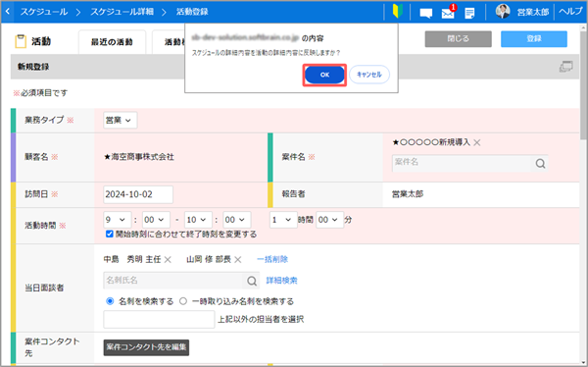The image size is (588, 367).
Task: Select 名刺を検索する radio button
Action: point(110,301)
